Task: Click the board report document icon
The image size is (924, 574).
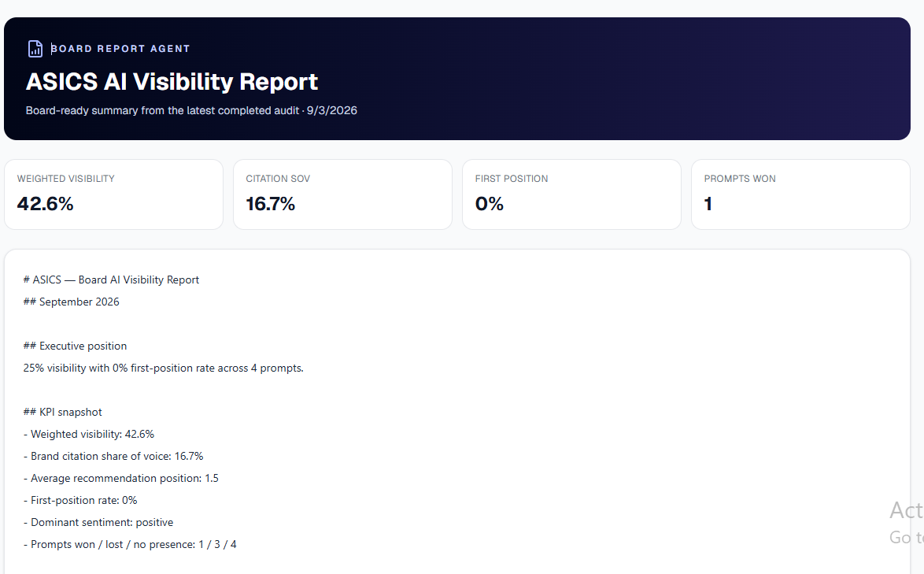Action: 35,49
